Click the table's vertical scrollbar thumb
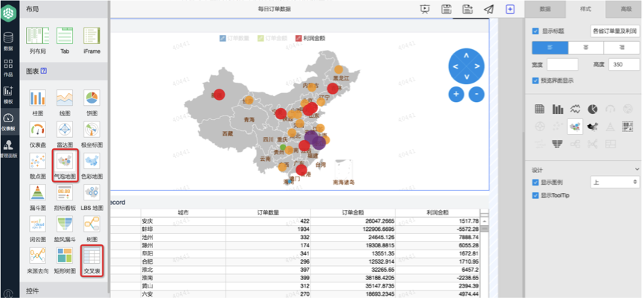This screenshot has width=644, height=298. tap(485, 228)
